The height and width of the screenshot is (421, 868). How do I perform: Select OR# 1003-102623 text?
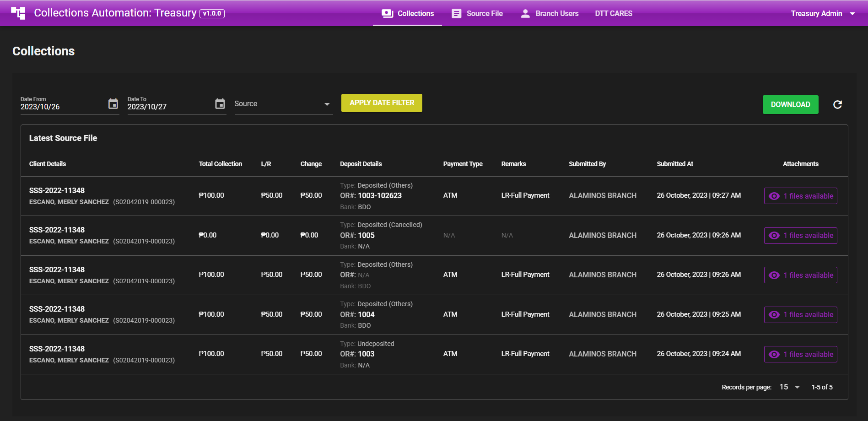379,195
